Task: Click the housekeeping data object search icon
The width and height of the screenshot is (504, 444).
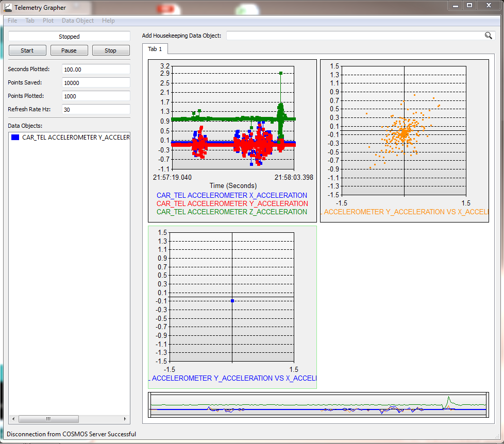Action: [488, 36]
